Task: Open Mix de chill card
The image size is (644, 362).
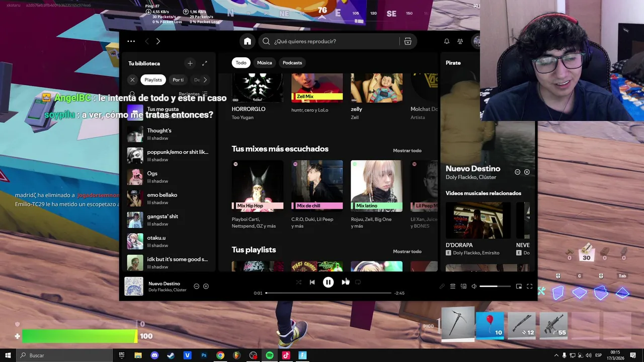Action: tap(317, 195)
